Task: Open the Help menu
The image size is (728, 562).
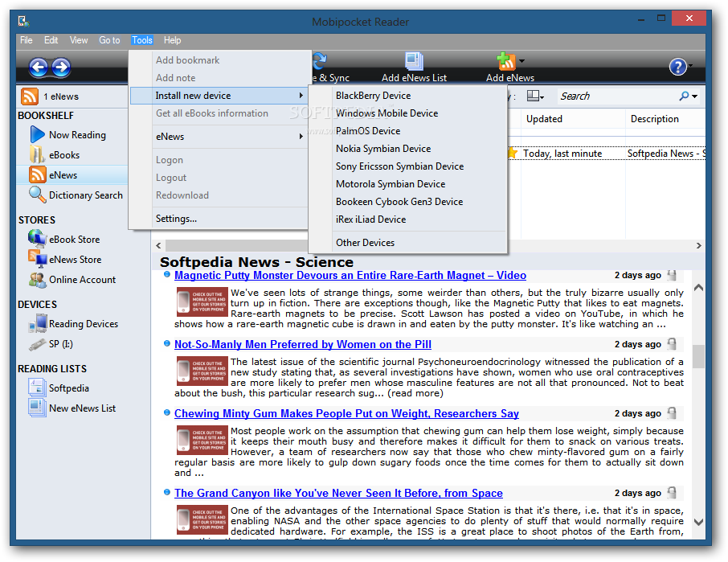Action: point(172,40)
